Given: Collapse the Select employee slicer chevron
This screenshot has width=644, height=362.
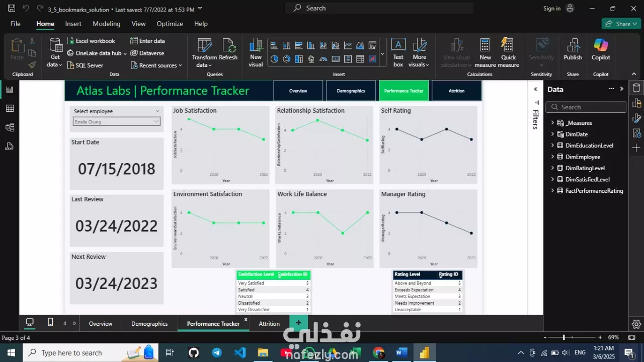Looking at the screenshot, I should (157, 111).
